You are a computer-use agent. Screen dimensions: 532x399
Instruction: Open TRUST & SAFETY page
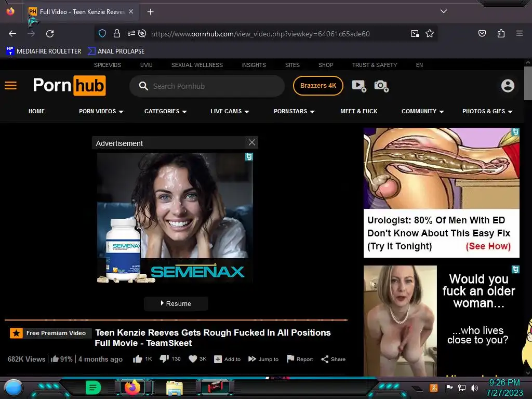pyautogui.click(x=375, y=65)
